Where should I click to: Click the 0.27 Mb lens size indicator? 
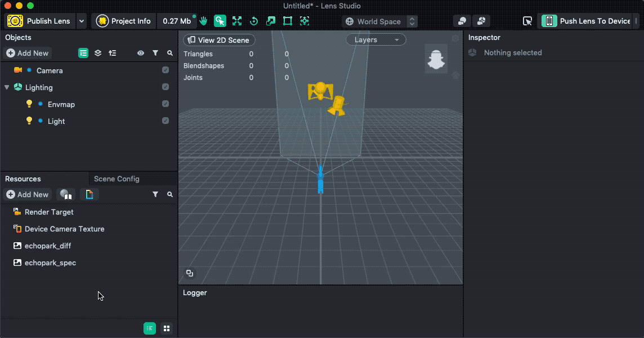click(x=177, y=21)
